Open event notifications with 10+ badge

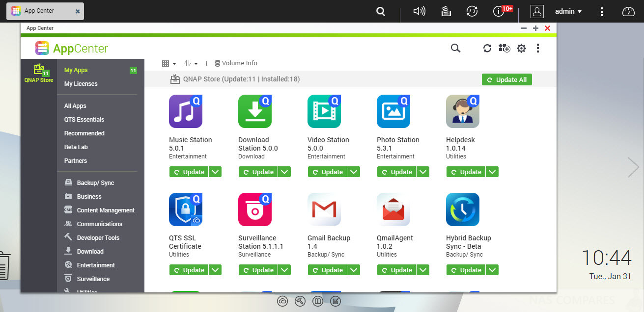pos(503,11)
